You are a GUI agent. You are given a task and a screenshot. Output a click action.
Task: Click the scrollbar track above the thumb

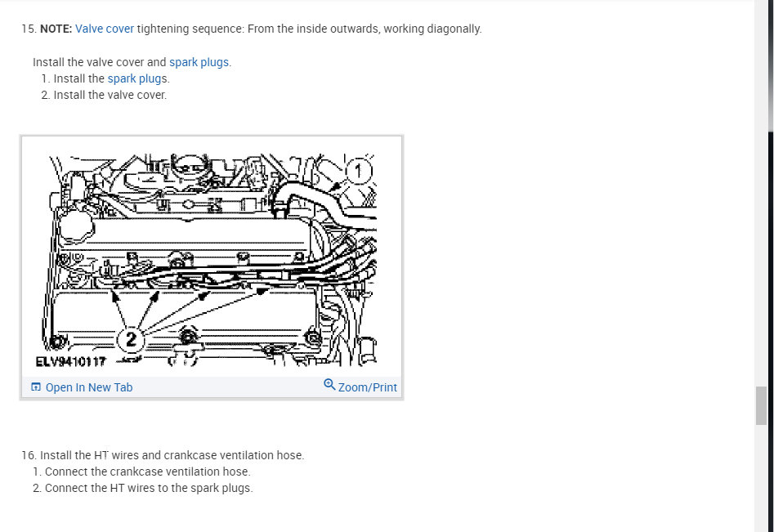click(761, 198)
